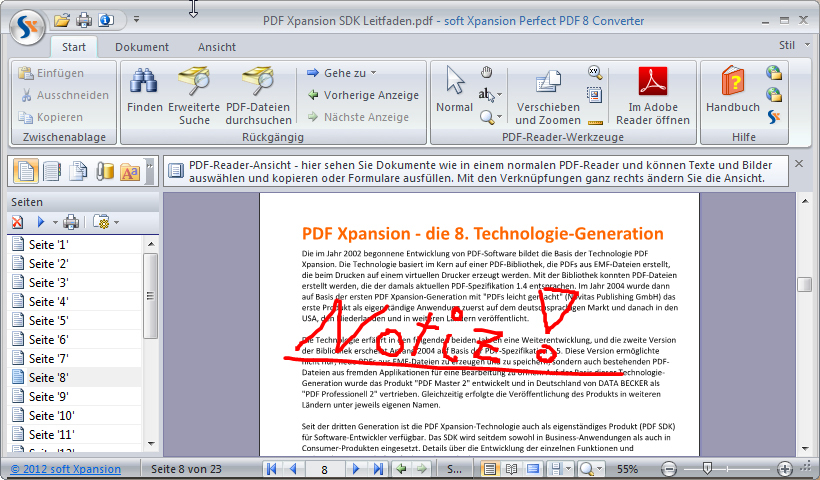
Task: Open the dropdown next to blue play arrow
Action: 55,223
